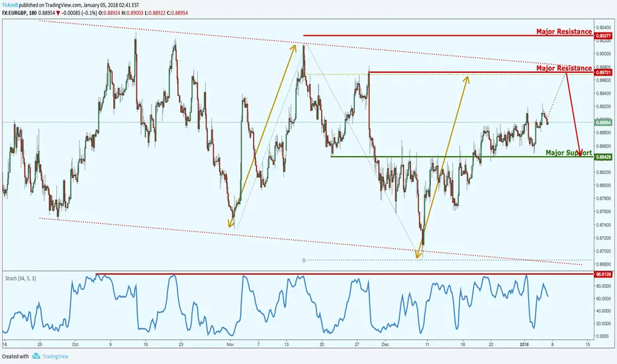This screenshot has width=617, height=364.
Task: Click the 15 date label on time axis
Action: pos(587,344)
